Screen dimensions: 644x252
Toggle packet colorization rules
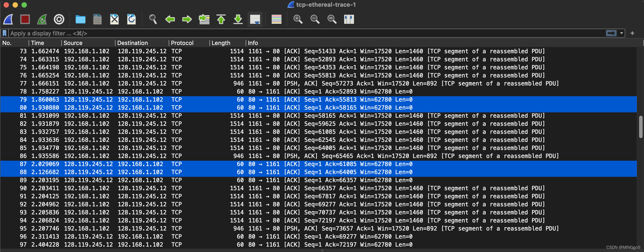pos(276,19)
